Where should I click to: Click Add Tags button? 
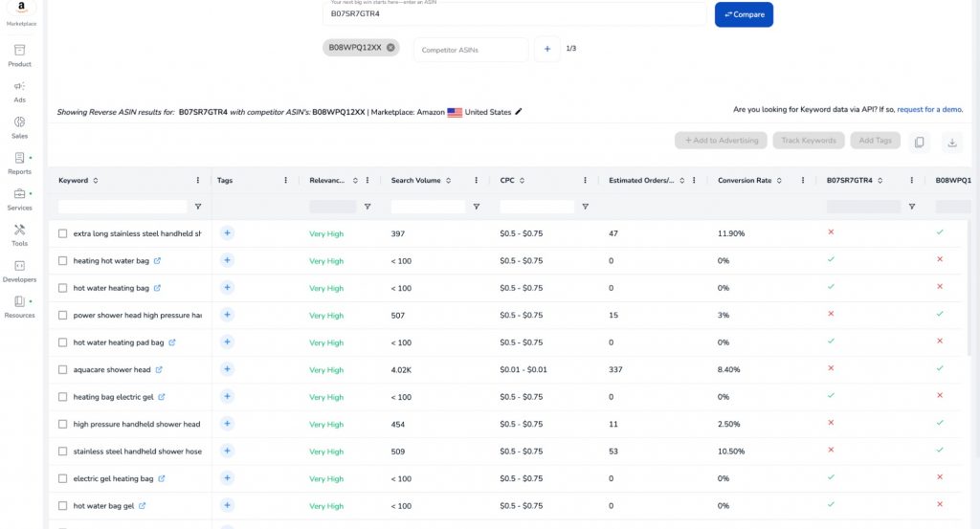click(875, 141)
